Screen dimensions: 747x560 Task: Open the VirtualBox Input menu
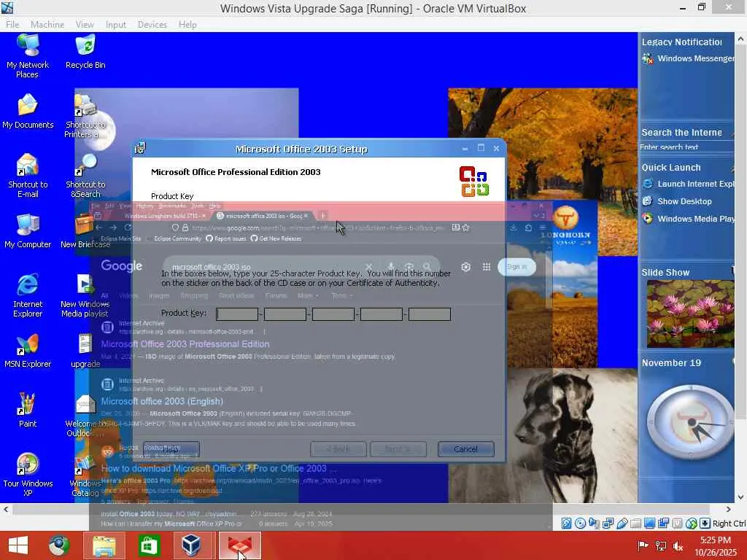pos(116,24)
